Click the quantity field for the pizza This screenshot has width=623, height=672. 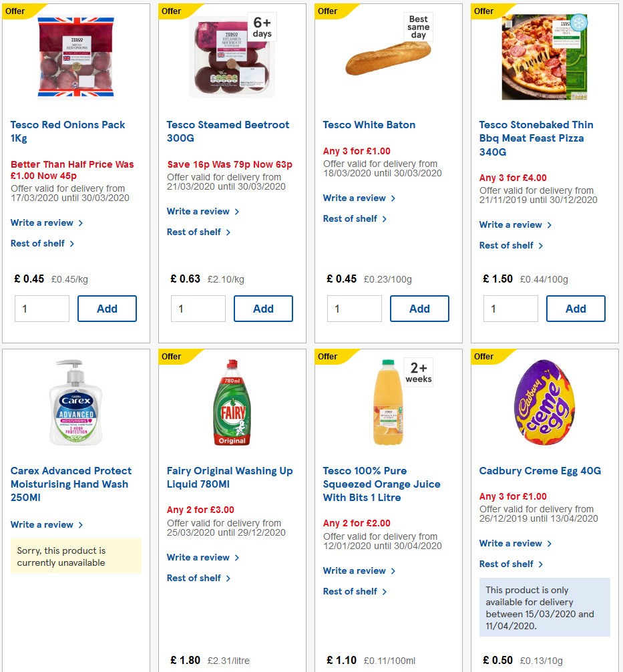click(x=510, y=309)
